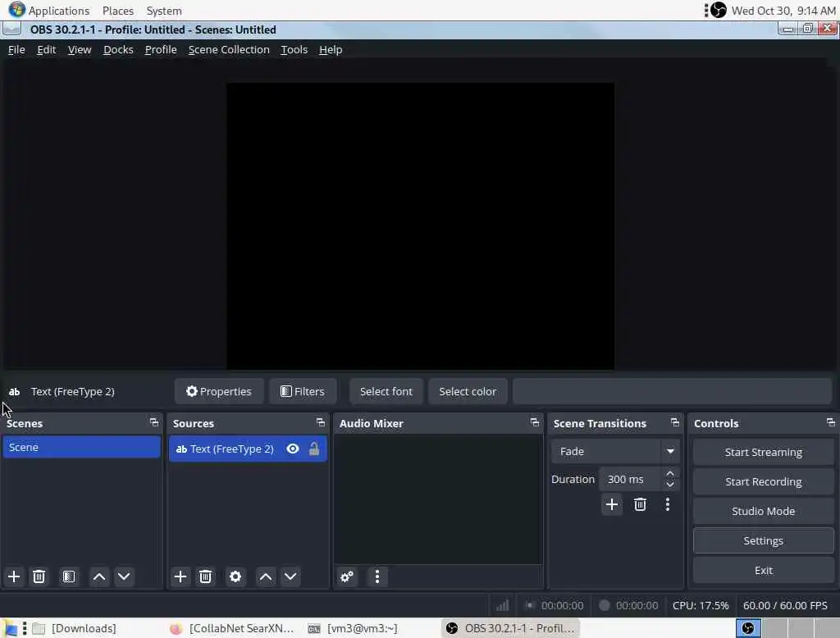Move scene down arrow in Scenes dock

[124, 576]
